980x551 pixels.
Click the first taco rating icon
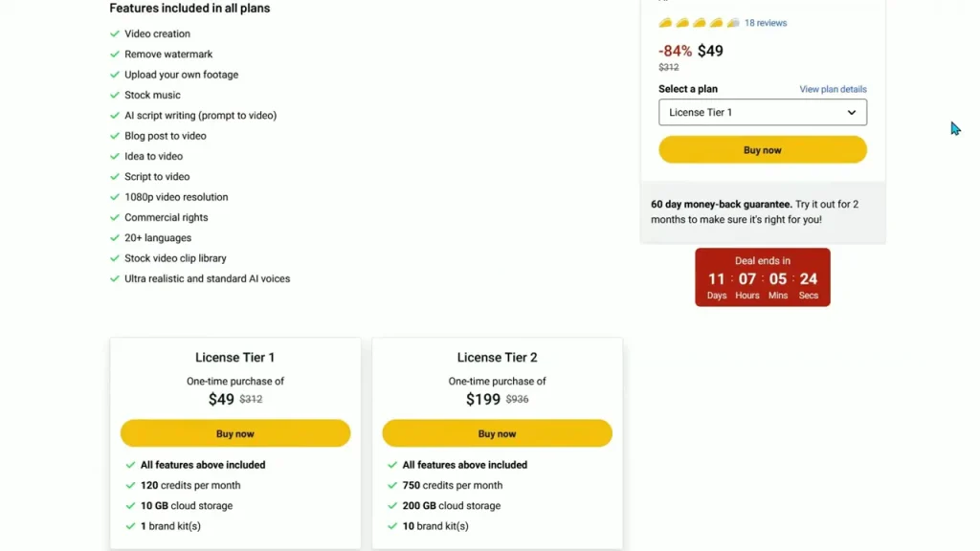(x=665, y=23)
